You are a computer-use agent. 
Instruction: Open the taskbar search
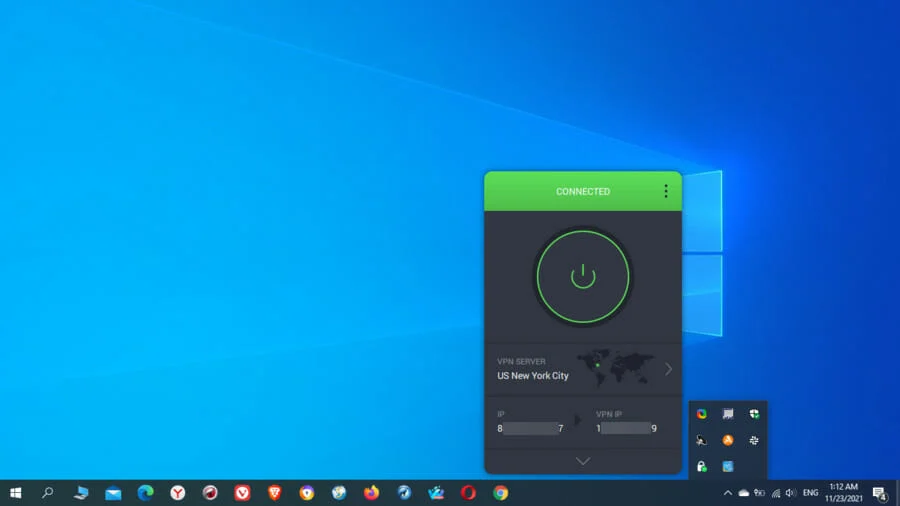coord(47,493)
